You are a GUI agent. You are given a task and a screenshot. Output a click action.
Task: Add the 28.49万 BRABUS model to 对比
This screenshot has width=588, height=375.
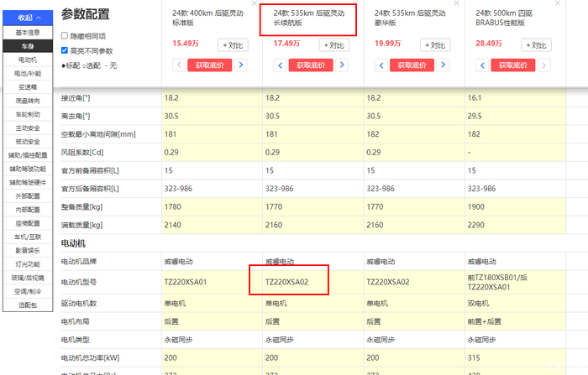point(540,45)
